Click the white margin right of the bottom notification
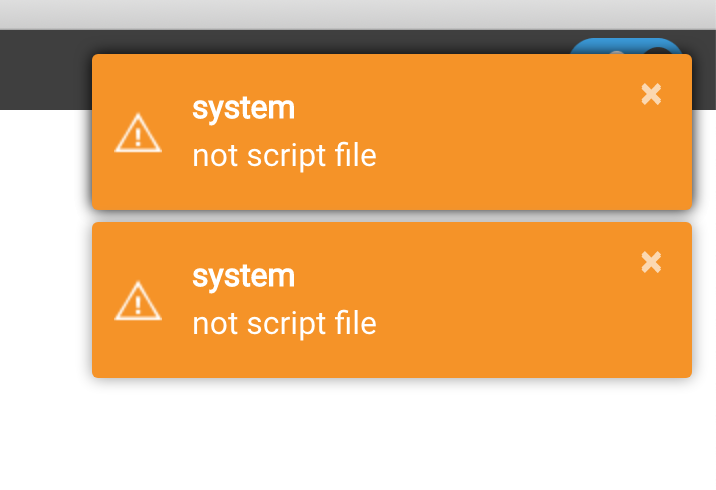The width and height of the screenshot is (716, 490). pyautogui.click(x=704, y=300)
